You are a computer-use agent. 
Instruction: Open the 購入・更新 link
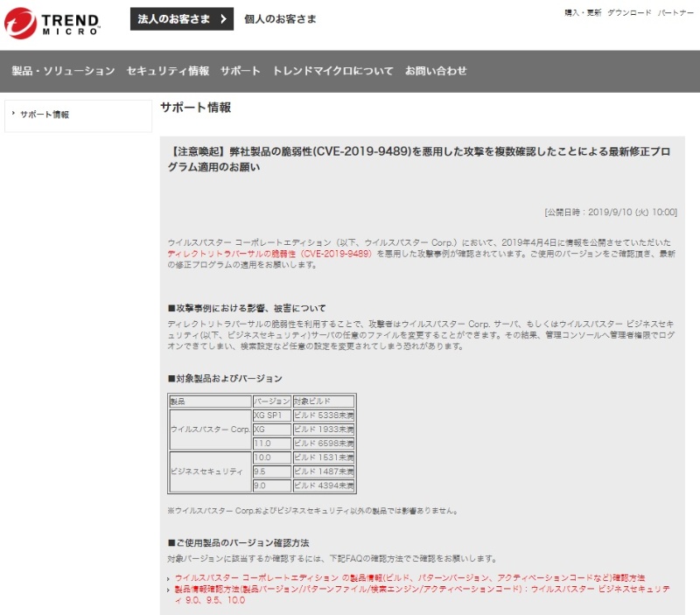tap(583, 13)
